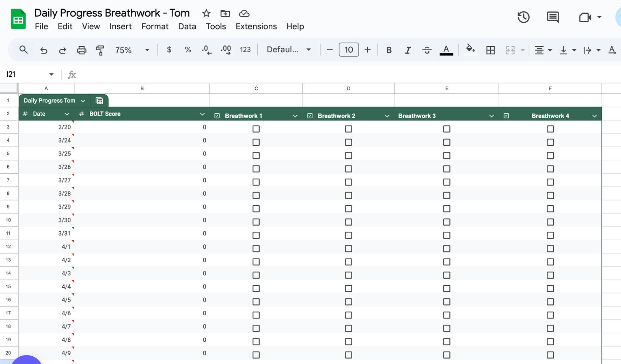621x364 pixels.
Task: Open the Breathwork 1 column dropdown
Action: [x=295, y=116]
